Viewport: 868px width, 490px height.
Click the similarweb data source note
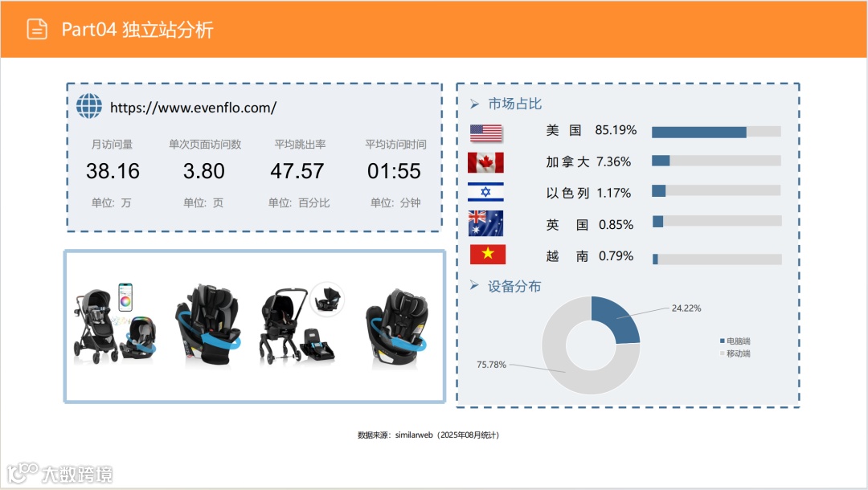428,435
